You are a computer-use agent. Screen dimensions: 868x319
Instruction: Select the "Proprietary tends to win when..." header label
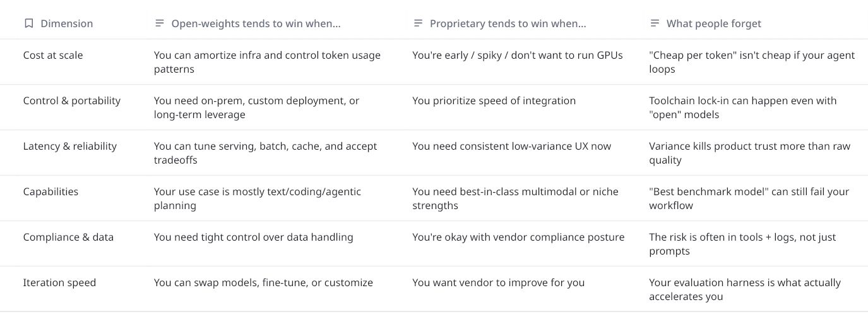508,23
